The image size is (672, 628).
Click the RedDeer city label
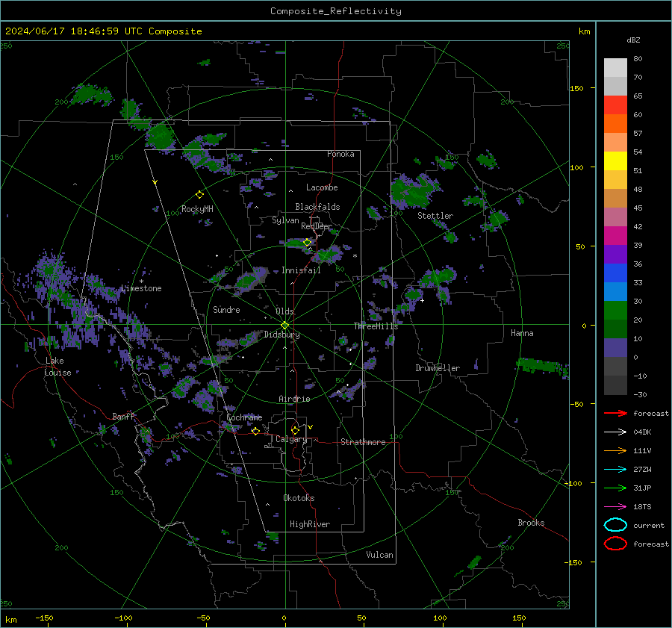(317, 226)
